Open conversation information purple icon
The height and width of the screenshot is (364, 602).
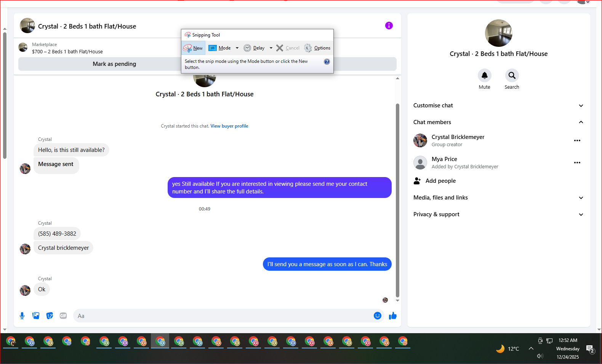389,26
